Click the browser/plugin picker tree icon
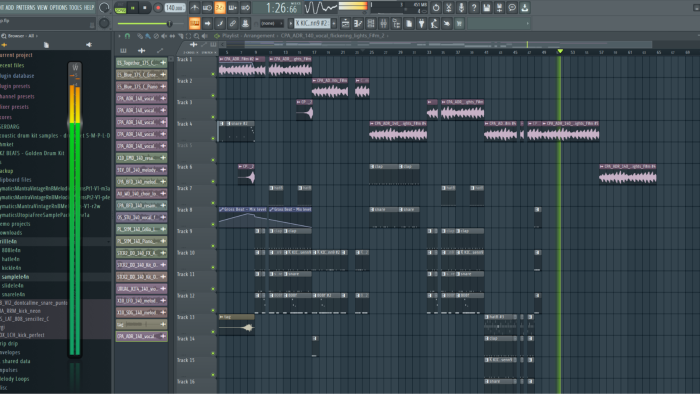 pos(396,23)
